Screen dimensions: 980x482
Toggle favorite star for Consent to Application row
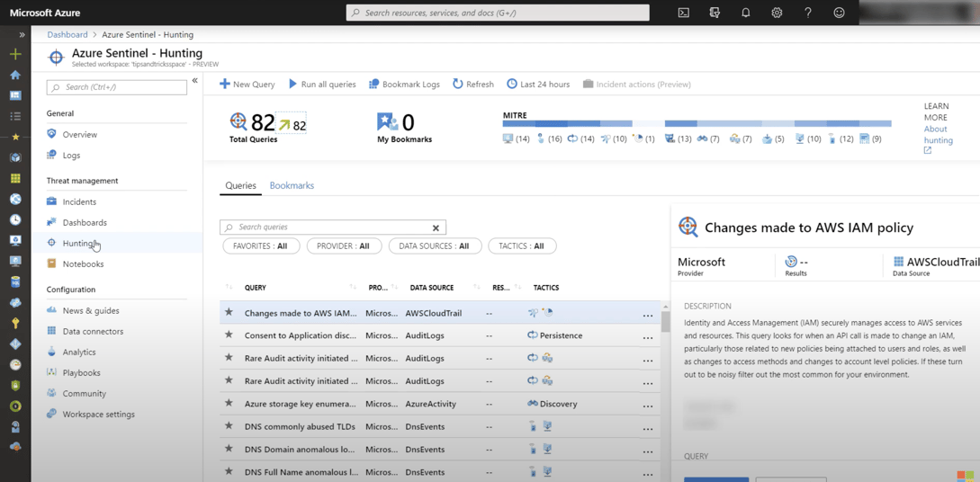(229, 335)
